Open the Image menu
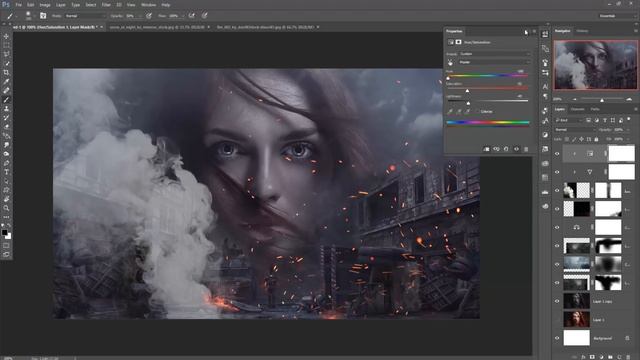The height and width of the screenshot is (360, 640). (x=45, y=5)
